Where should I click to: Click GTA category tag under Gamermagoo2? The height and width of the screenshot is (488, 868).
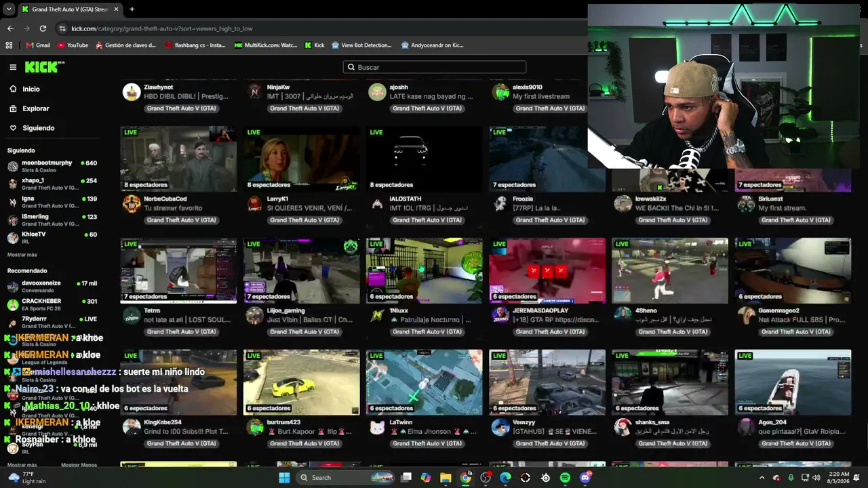795,332
